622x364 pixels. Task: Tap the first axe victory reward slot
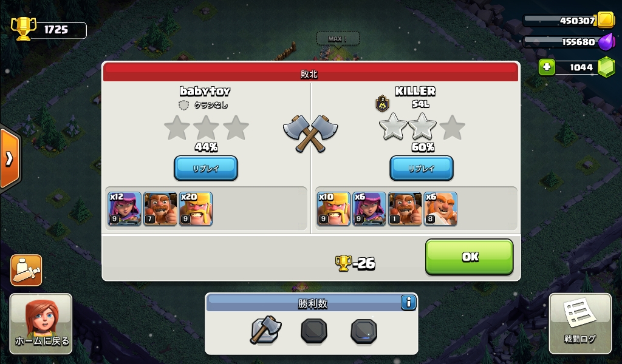(265, 330)
